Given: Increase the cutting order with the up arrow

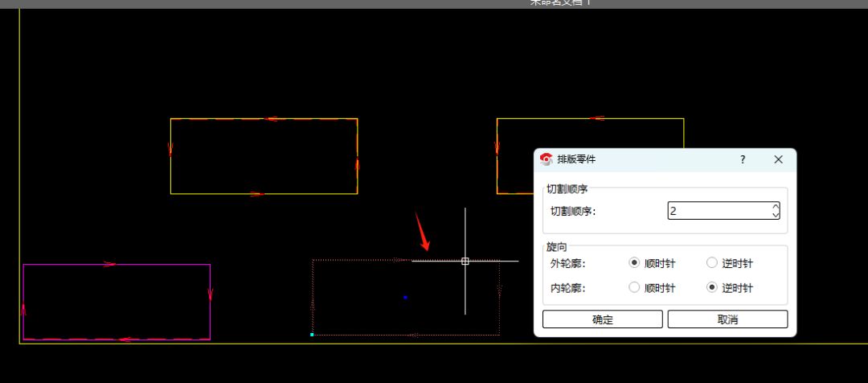Looking at the screenshot, I should tap(776, 207).
